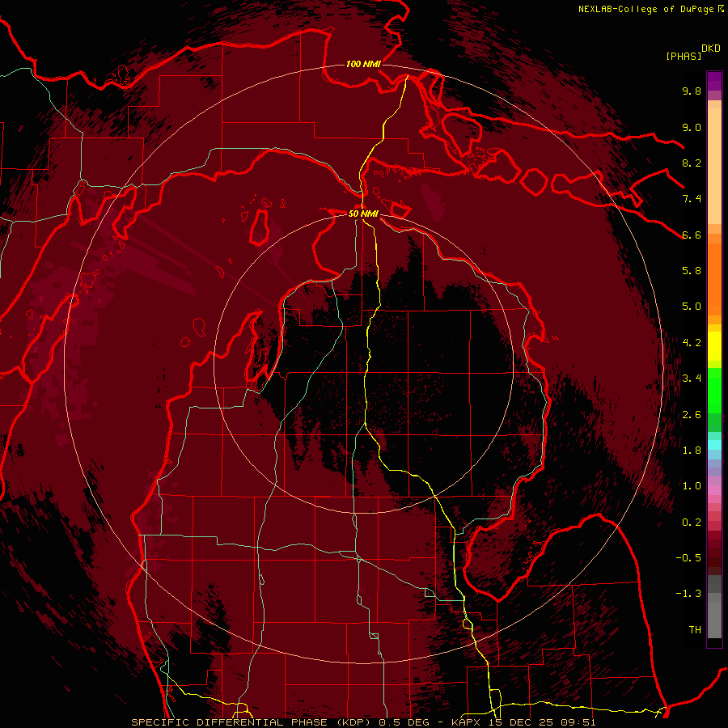728x728 pixels.
Task: Click the 5.0 value on the color scale
Action: tap(692, 307)
